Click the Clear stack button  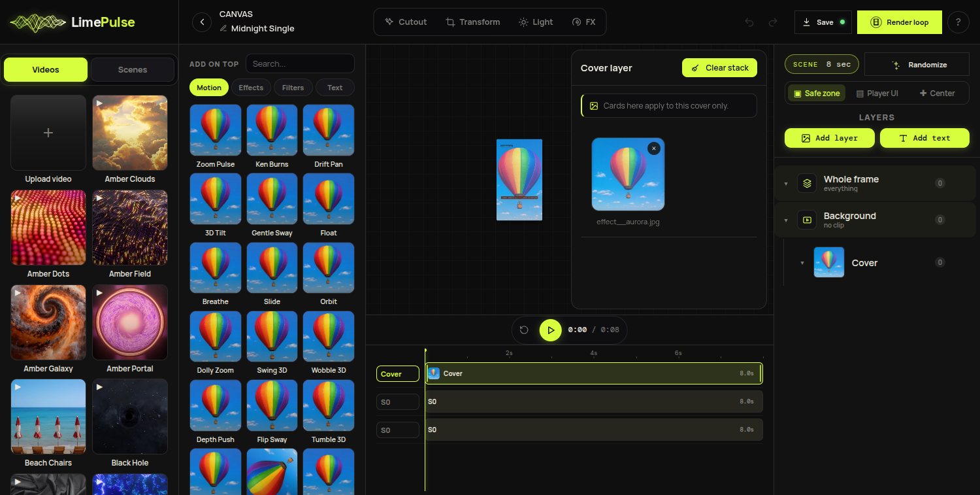pos(719,68)
